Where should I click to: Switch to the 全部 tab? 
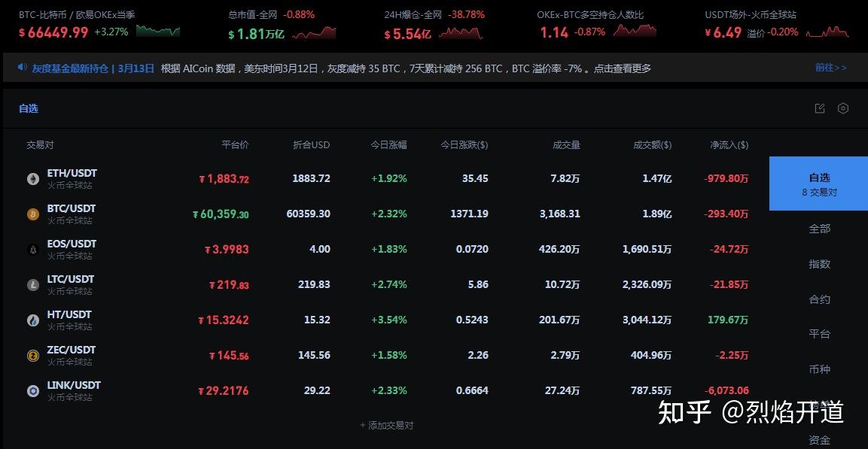819,229
